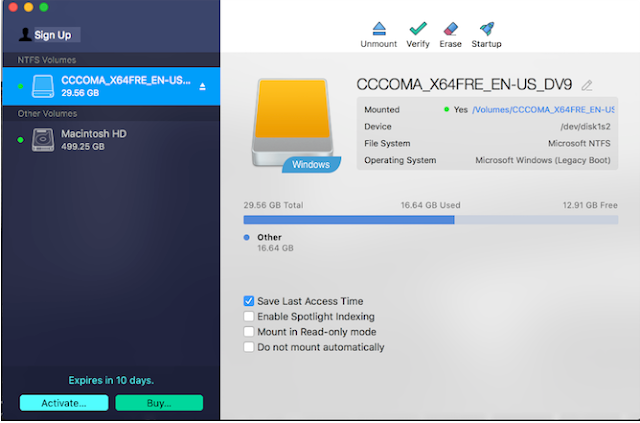
Task: Click the /dev/disk1s2 device value
Action: point(585,127)
